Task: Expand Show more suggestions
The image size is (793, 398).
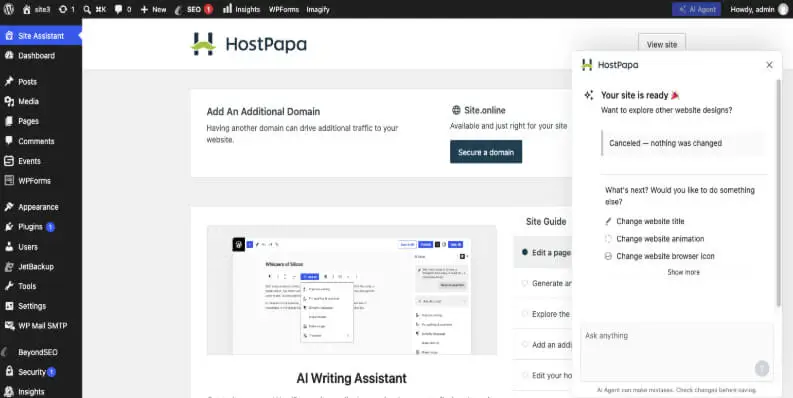Action: pos(683,272)
